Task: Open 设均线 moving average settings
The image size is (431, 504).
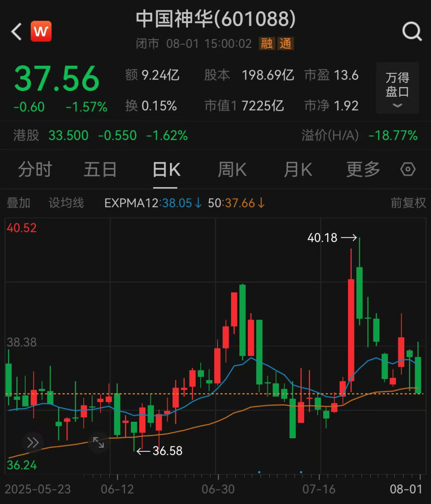Action: point(66,203)
